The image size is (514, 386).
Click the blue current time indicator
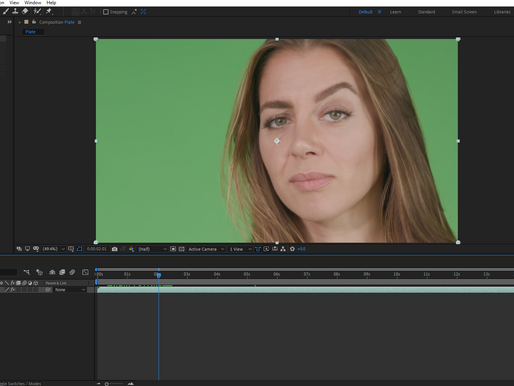(x=159, y=275)
